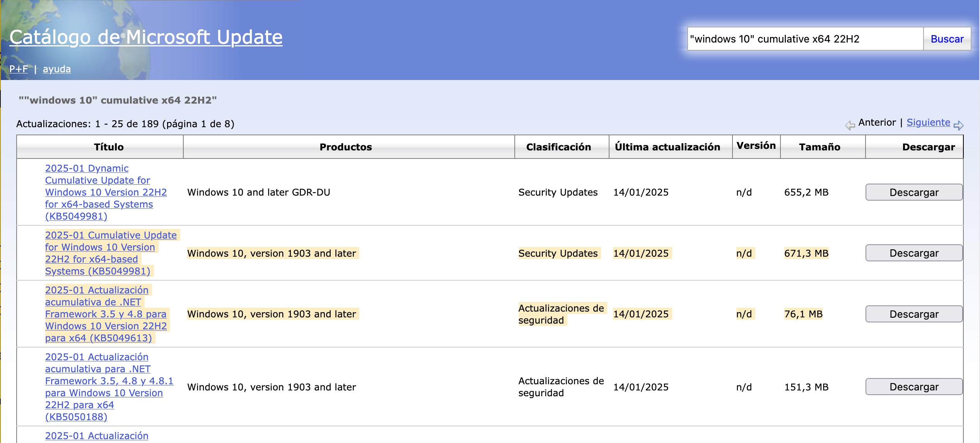
Task: Click the Anterior pagination text
Action: 877,123
